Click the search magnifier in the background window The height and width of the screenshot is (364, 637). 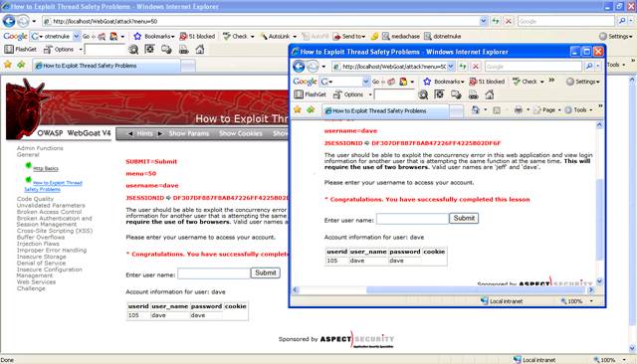621,21
